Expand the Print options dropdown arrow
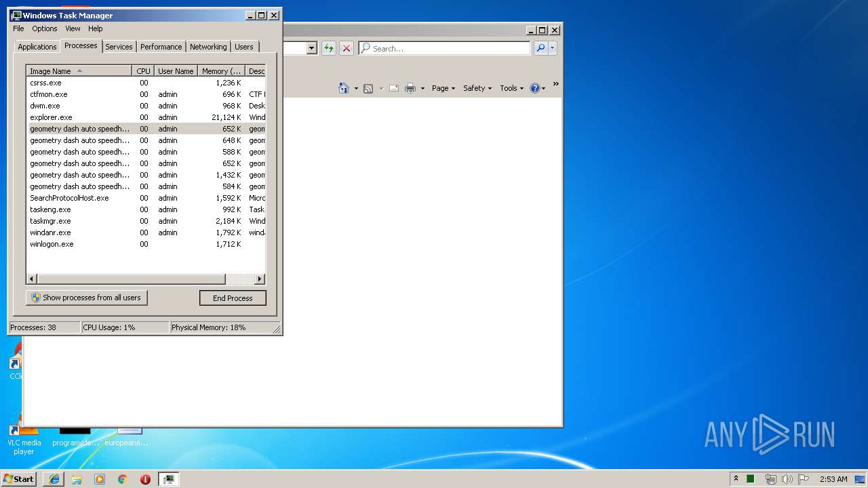Screen dimensions: 868x488 (x=422, y=88)
